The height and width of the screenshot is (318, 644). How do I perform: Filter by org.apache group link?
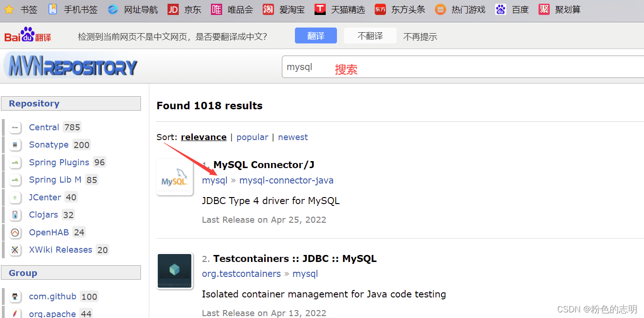(52, 314)
